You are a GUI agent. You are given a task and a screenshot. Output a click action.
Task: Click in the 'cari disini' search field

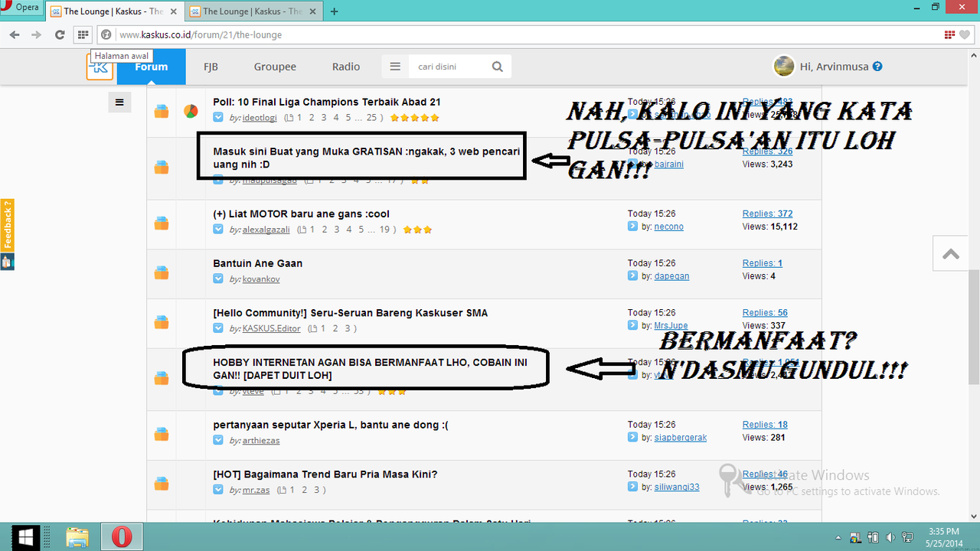click(x=449, y=67)
